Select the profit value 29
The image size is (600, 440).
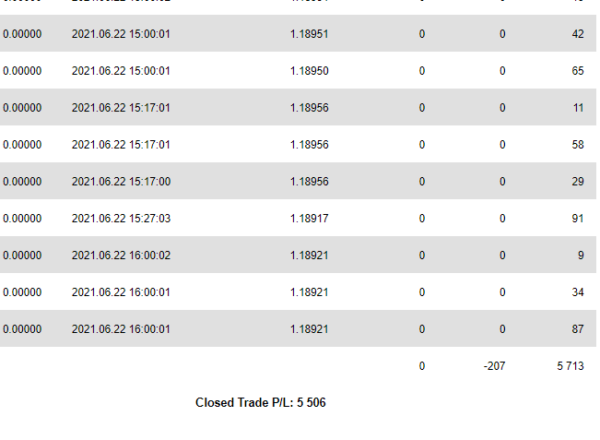tap(578, 181)
